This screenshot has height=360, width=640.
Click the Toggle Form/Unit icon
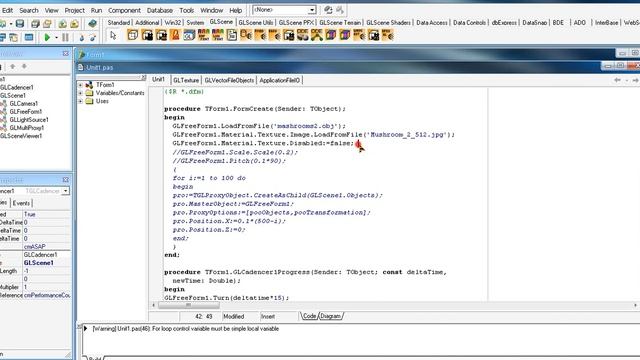coord(13,38)
